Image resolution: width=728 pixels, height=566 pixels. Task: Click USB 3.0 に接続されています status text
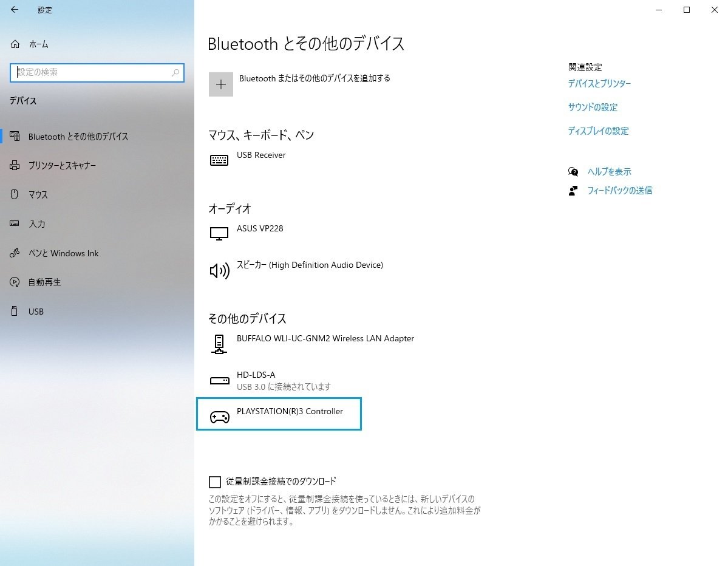pyautogui.click(x=284, y=387)
